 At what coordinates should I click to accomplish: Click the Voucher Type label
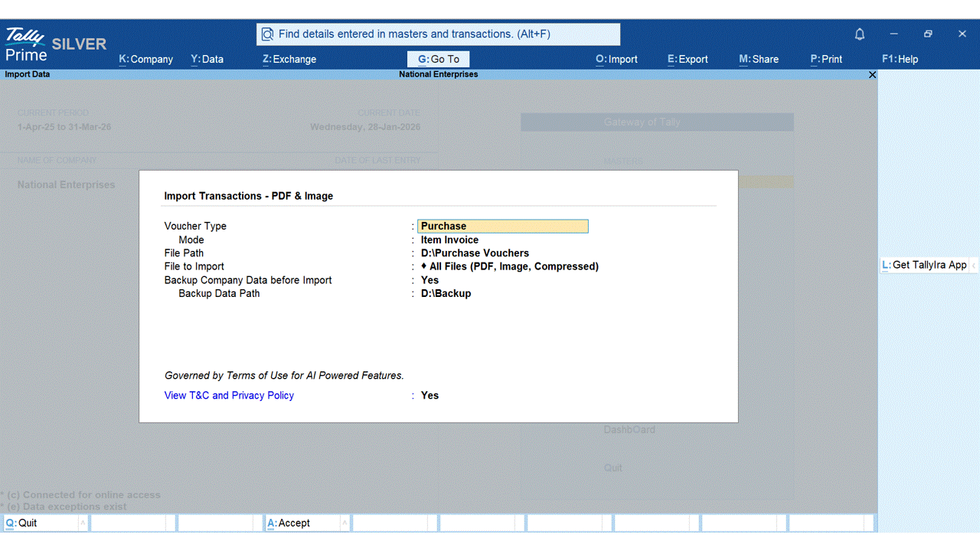tap(195, 227)
